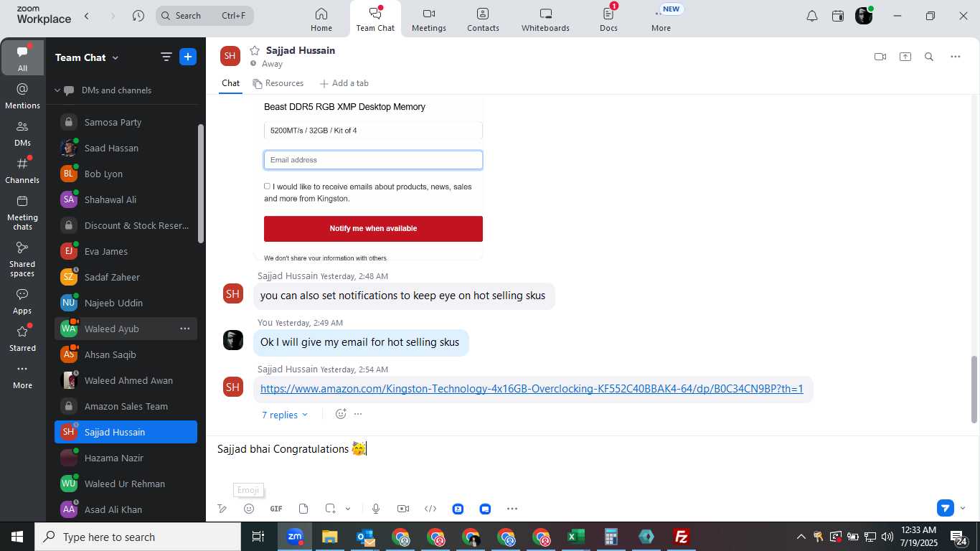Collapse DMs and channels section
This screenshot has height=551, width=980.
57,90
